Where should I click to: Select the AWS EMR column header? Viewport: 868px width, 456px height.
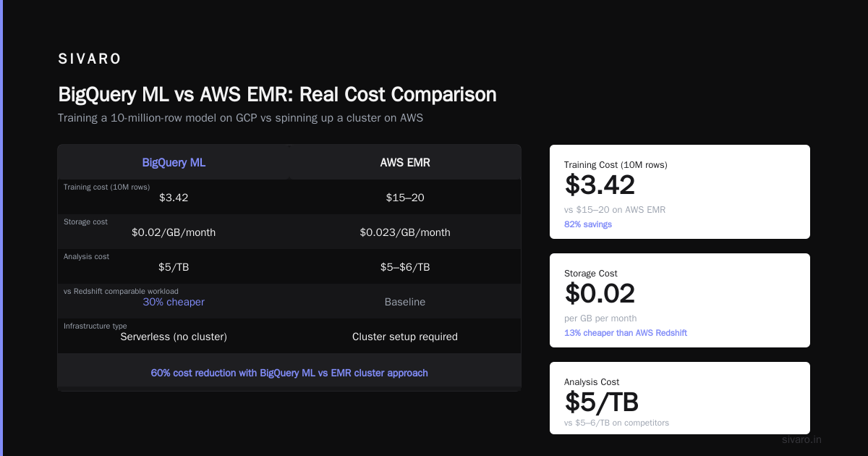pos(405,163)
